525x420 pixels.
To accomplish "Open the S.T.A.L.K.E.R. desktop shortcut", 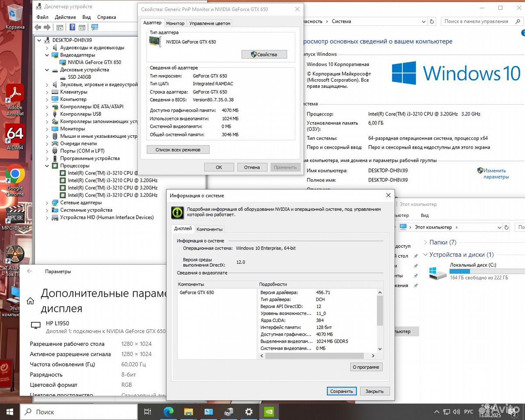I will pos(15,260).
